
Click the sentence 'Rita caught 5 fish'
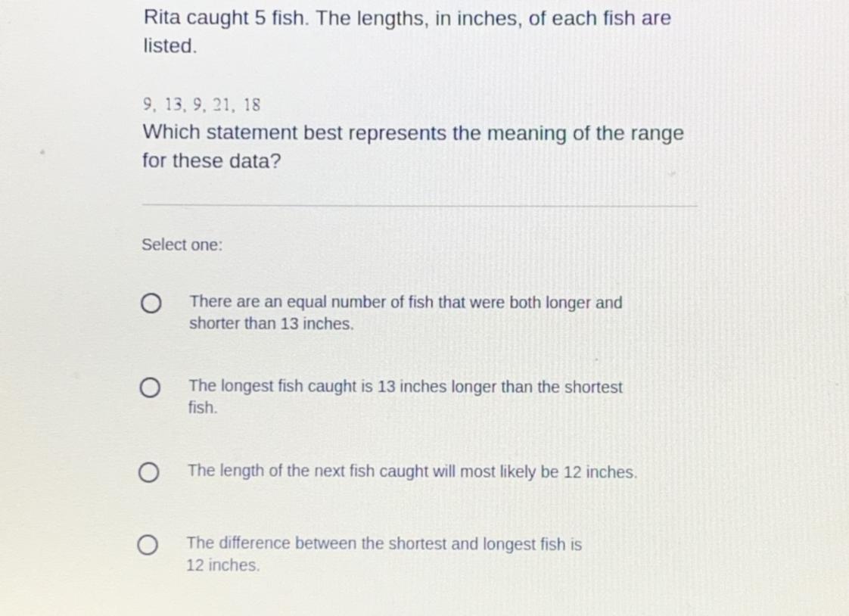tap(226, 18)
